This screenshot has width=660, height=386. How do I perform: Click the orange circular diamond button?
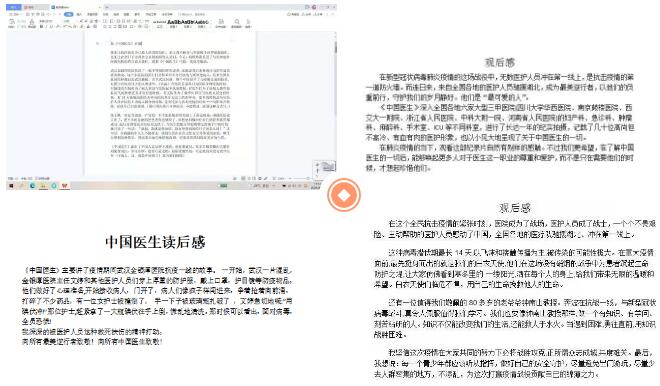coord(344,195)
